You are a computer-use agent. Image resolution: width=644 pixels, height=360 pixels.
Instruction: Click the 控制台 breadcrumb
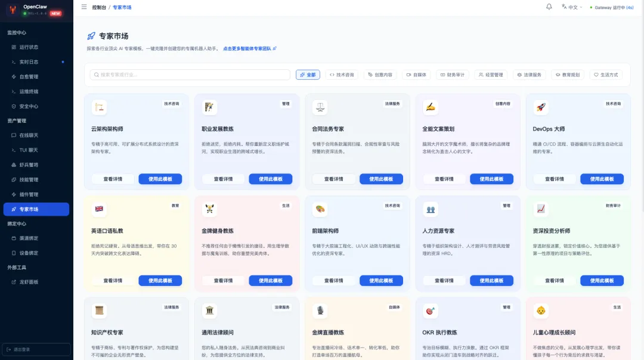pyautogui.click(x=99, y=7)
